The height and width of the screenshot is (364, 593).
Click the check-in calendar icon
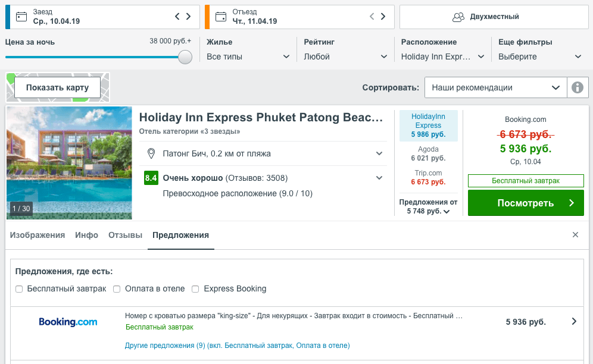tap(21, 17)
